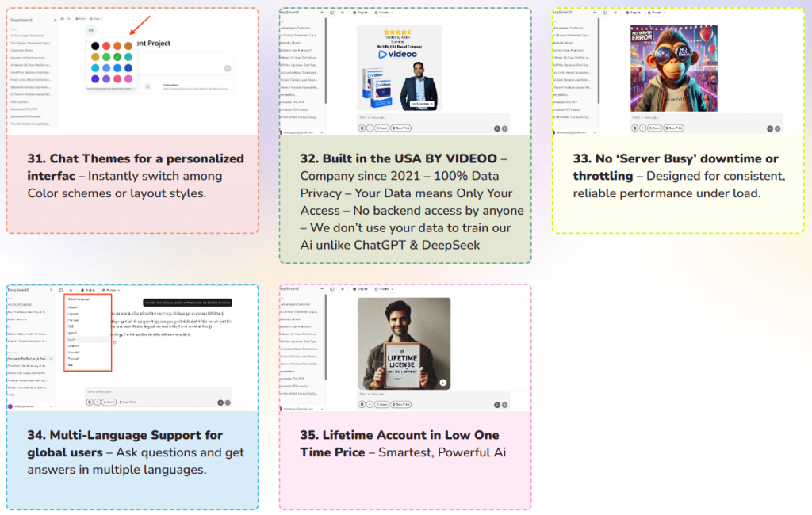Open the three-dot options on the highlighted chat
This screenshot has height=515, width=812.
point(51,359)
